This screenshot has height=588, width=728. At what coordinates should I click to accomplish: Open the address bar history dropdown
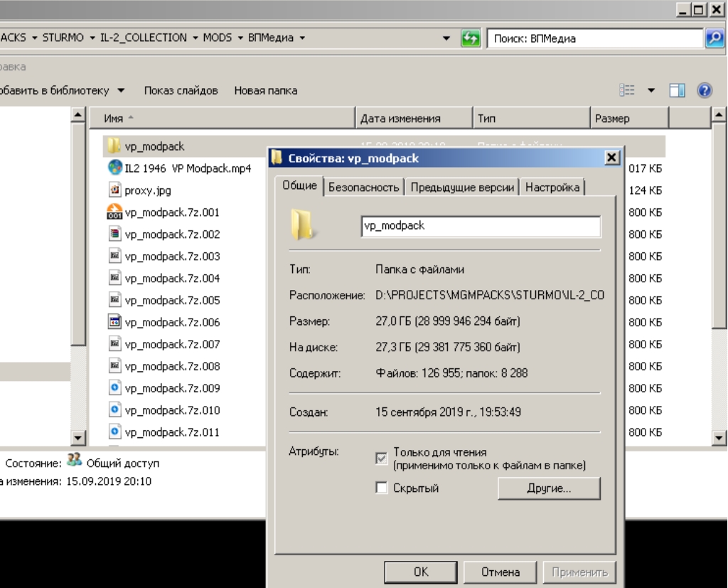point(446,38)
